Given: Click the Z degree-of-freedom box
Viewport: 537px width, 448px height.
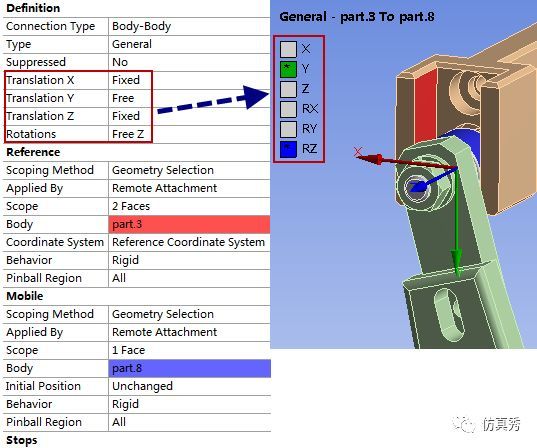Looking at the screenshot, I should (x=288, y=89).
